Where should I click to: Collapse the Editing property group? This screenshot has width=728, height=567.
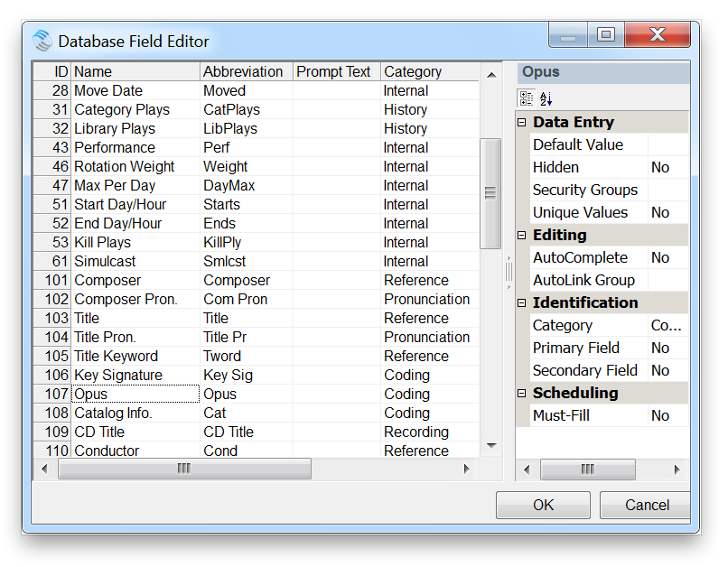pyautogui.click(x=522, y=235)
